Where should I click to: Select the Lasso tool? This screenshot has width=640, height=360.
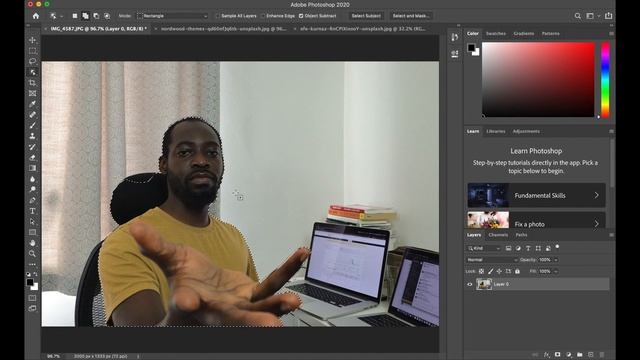33,61
